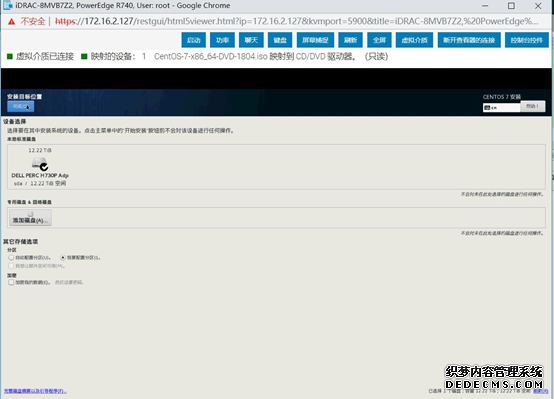Click the cn keyboard layout indicator

[501, 107]
